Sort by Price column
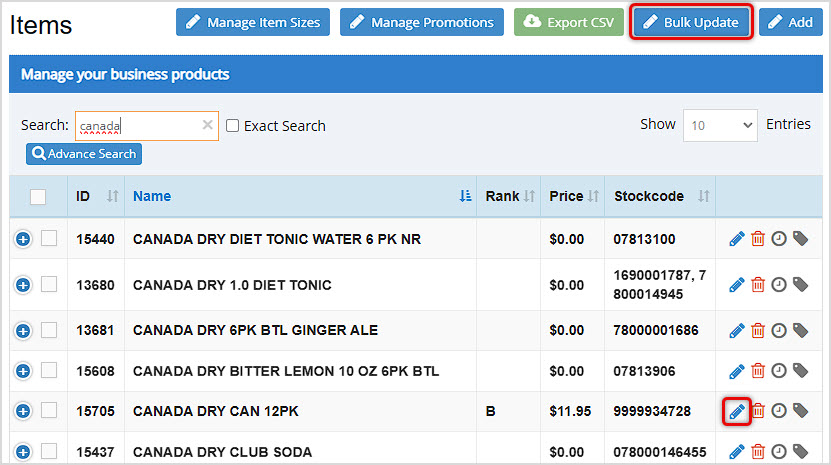The image size is (831, 465). pos(573,196)
